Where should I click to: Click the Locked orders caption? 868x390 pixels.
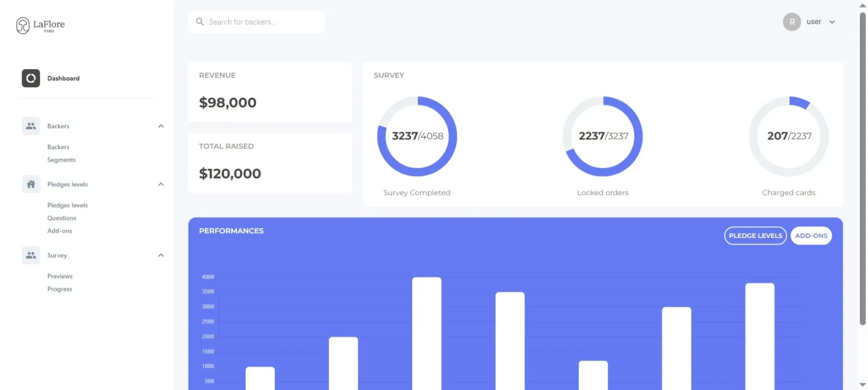coord(603,192)
